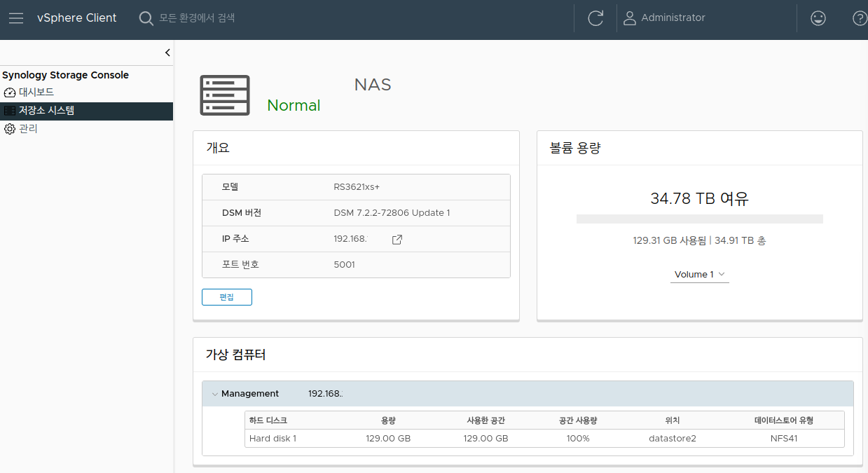Open the smiley feedback icon
The width and height of the screenshot is (868, 473).
818,18
